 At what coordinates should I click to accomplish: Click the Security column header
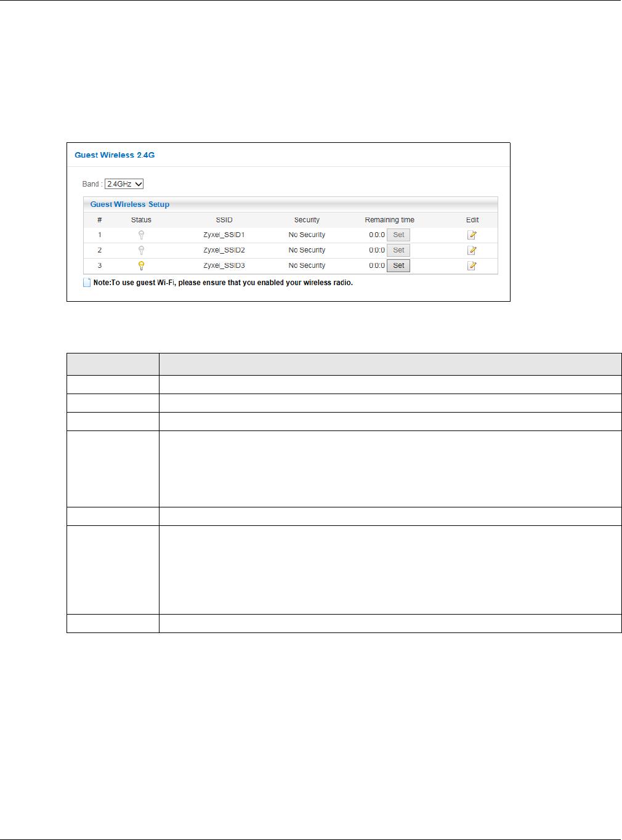click(x=307, y=220)
